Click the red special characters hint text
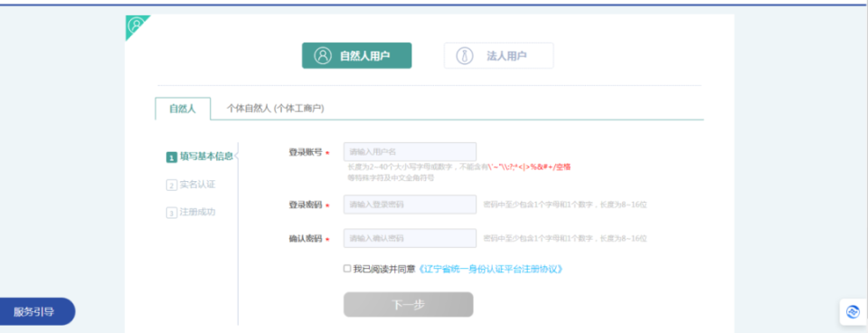This screenshot has width=868, height=333. click(529, 166)
